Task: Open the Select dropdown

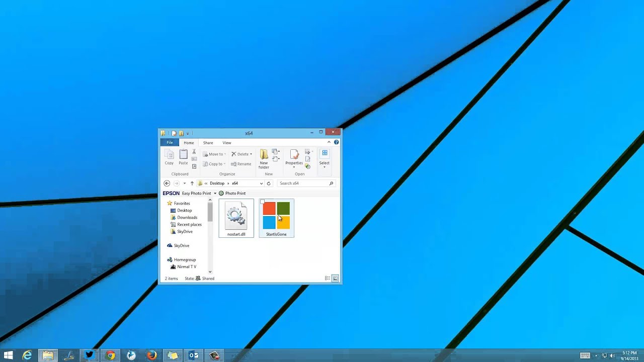Action: coord(324,159)
